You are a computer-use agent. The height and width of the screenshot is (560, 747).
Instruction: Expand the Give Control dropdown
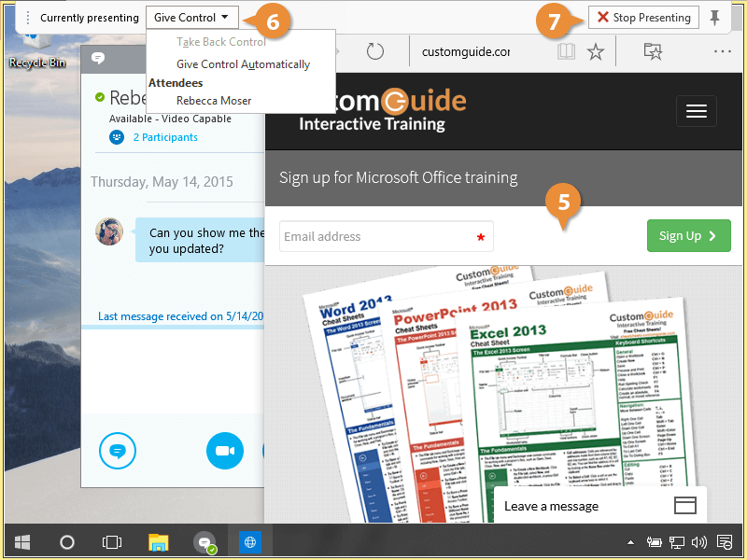pyautogui.click(x=192, y=18)
